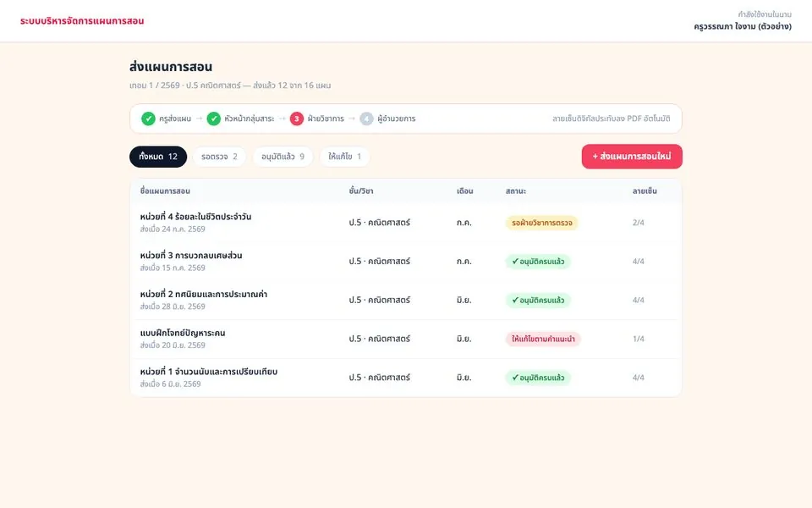
Task: Open the อนุมัติแล้ว filter tab
Action: [283, 157]
